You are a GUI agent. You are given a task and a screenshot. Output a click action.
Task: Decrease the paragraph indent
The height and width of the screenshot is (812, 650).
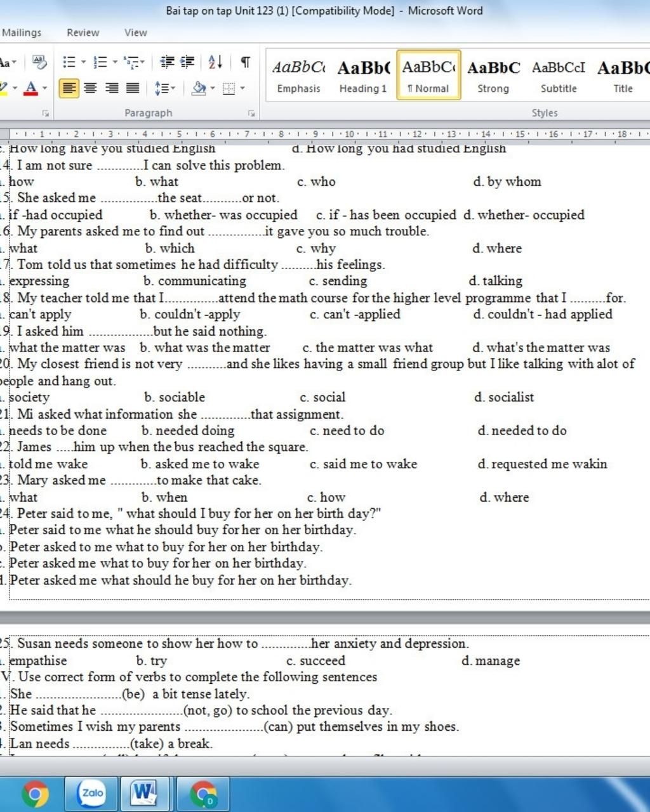pos(167,62)
